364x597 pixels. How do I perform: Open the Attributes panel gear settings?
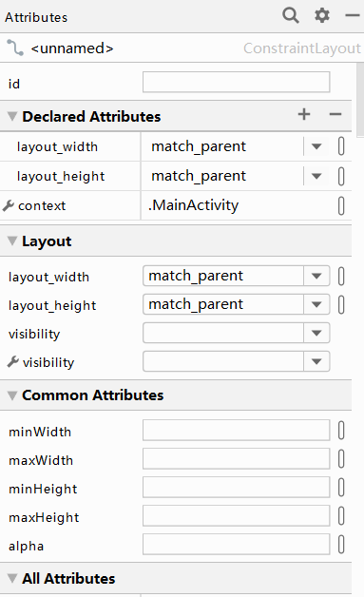(322, 16)
